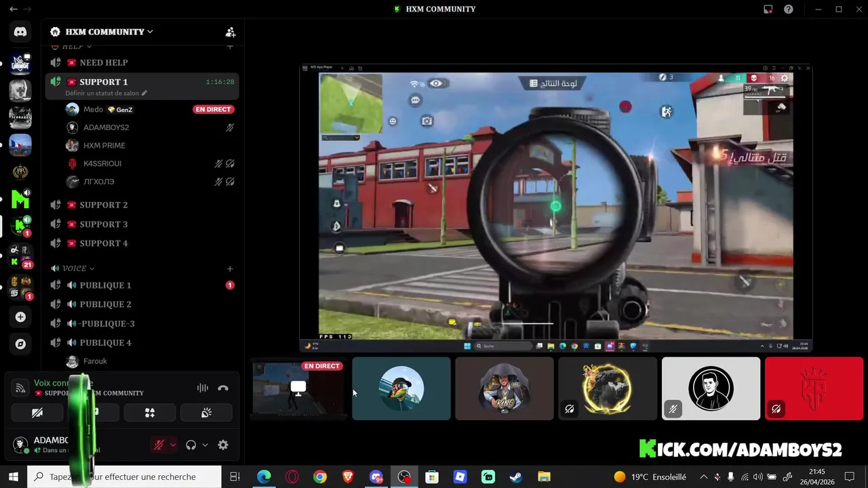This screenshot has height=488, width=868.
Task: Open Discord inbox icon in title bar
Action: (x=768, y=9)
